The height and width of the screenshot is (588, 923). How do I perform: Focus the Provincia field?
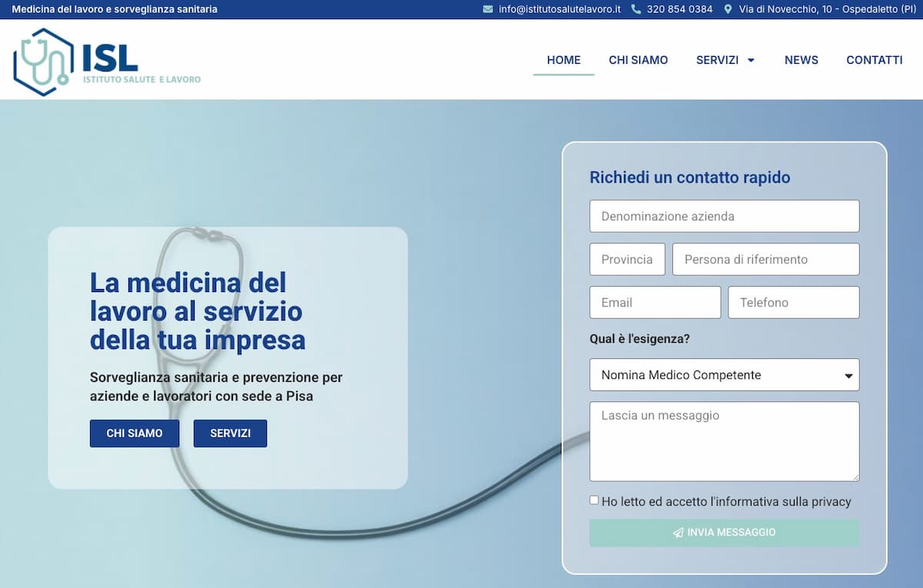627,259
